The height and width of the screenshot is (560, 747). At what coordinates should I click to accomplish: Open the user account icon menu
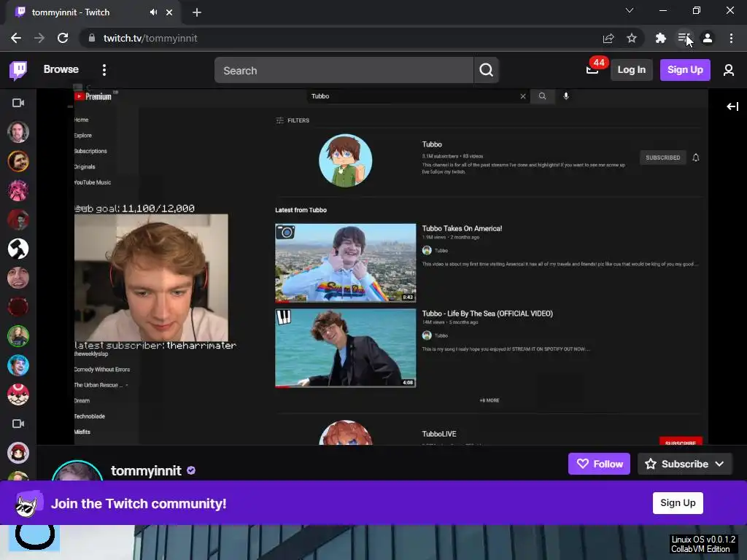click(728, 70)
